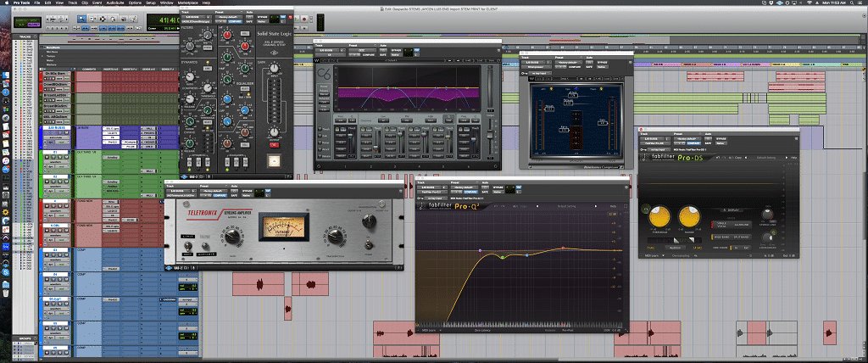Click the C6 Output fader
The height and width of the screenshot is (363, 868).
(490, 134)
